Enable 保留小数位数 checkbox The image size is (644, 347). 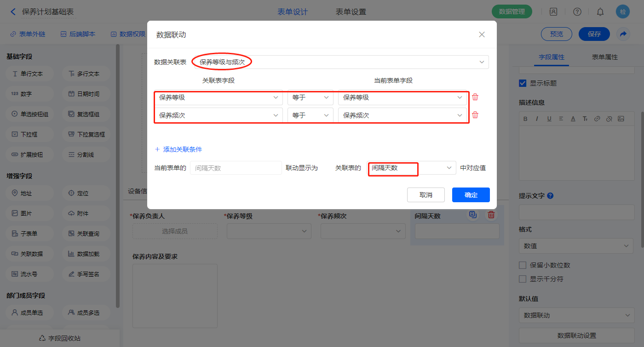pyautogui.click(x=523, y=265)
